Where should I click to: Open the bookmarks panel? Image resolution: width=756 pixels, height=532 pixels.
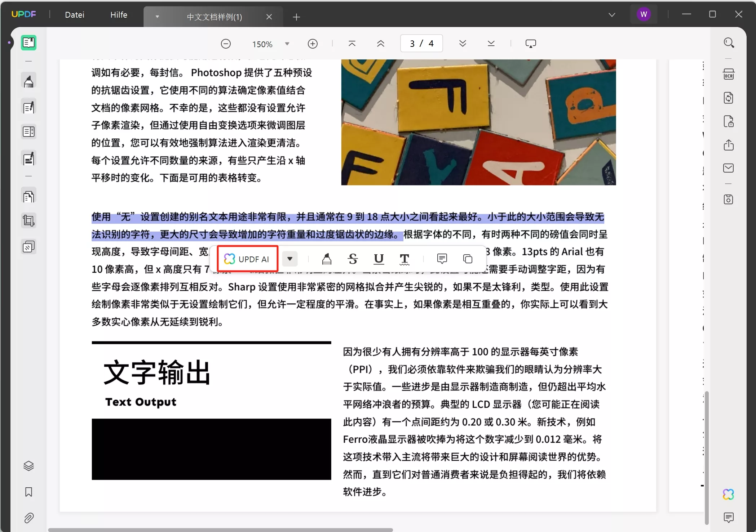[28, 492]
